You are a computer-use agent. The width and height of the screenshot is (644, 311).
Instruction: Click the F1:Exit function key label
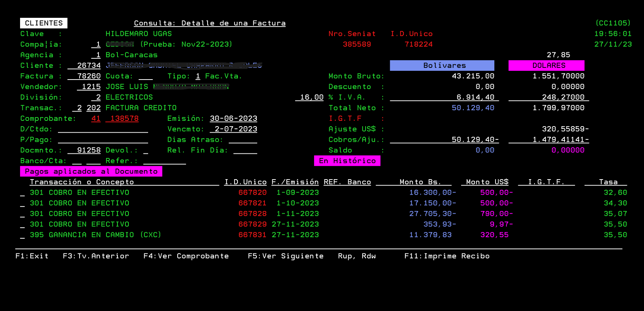click(32, 256)
